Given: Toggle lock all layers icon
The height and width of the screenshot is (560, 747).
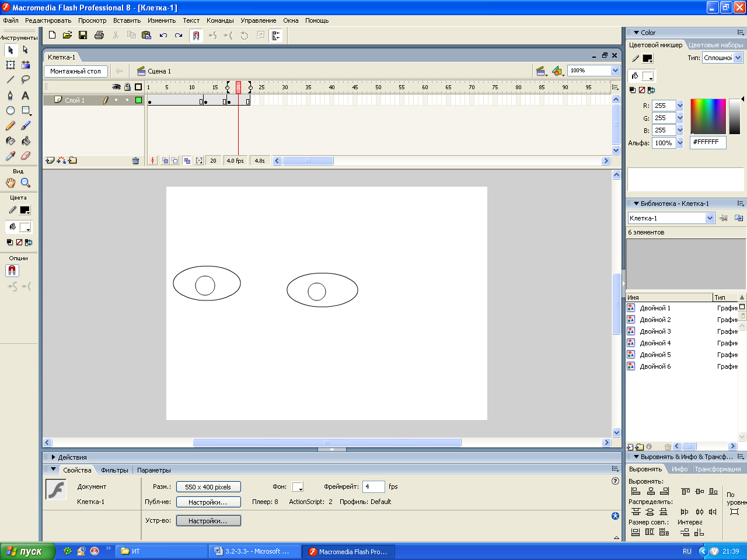Looking at the screenshot, I should (x=127, y=87).
